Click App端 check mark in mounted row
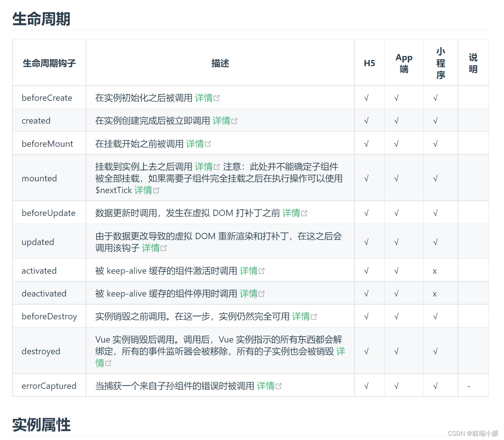The image size is (504, 440). pos(396,178)
